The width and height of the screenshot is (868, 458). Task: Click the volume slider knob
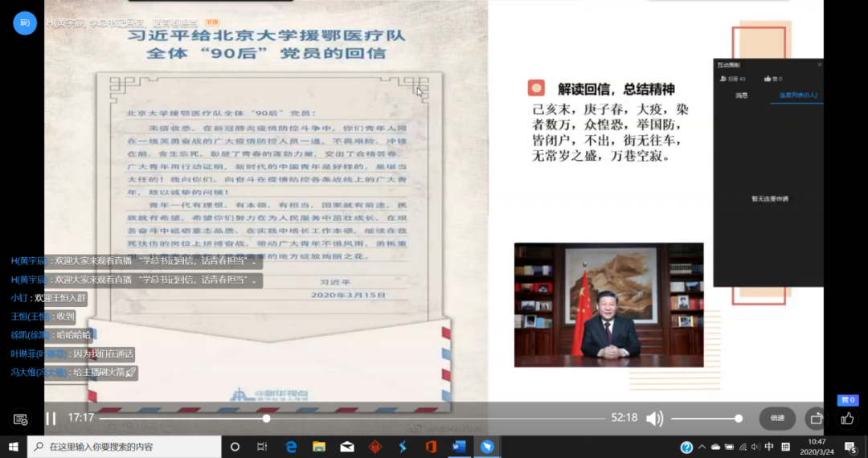point(738,419)
